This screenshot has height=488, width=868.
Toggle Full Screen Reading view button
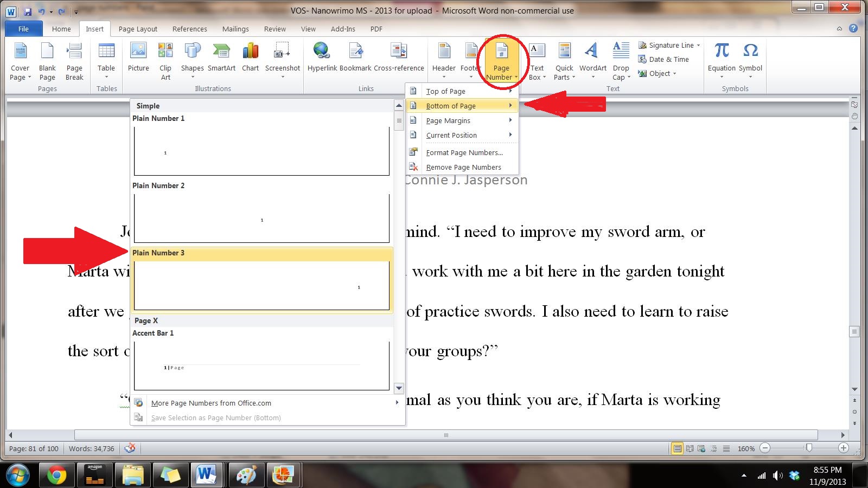point(690,448)
